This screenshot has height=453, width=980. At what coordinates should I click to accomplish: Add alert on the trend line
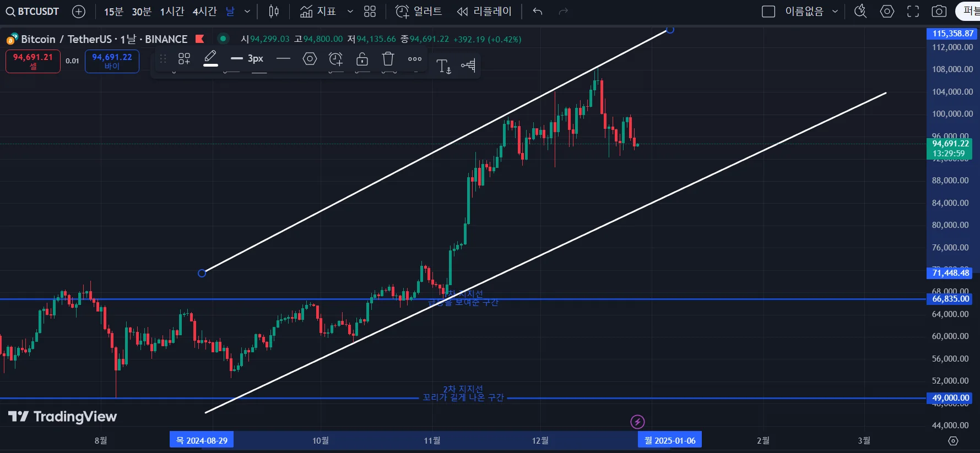point(335,59)
